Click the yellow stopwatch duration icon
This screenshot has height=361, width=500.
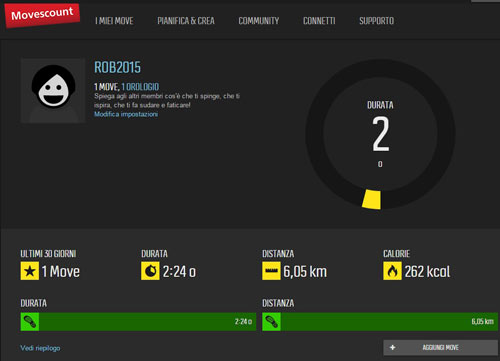(150, 271)
